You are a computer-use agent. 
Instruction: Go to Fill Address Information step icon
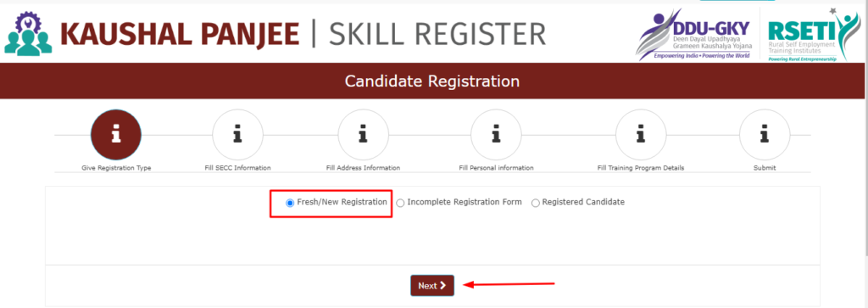(x=363, y=135)
